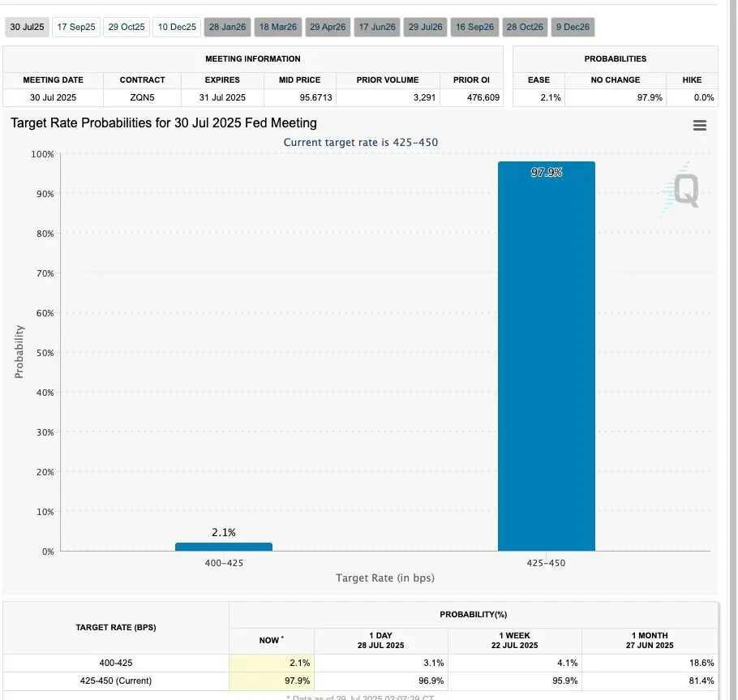
Task: Click the QuikStrike Q watermark logo
Action: pyautogui.click(x=681, y=189)
